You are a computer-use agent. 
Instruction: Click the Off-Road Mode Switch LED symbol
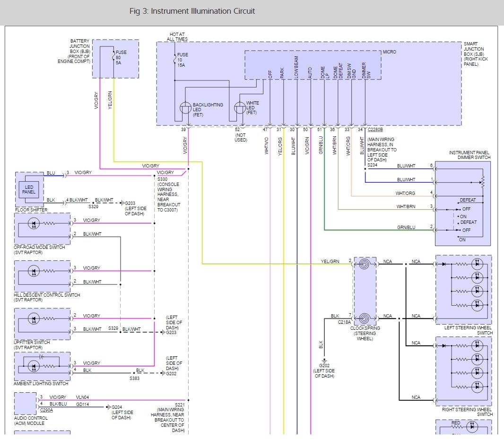tap(34, 223)
